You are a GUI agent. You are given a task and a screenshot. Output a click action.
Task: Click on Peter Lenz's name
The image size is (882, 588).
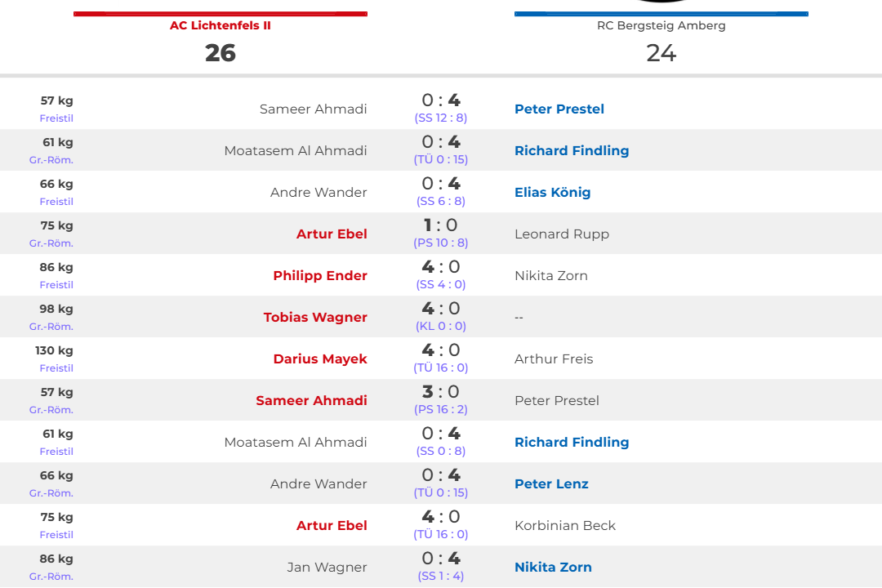click(551, 484)
